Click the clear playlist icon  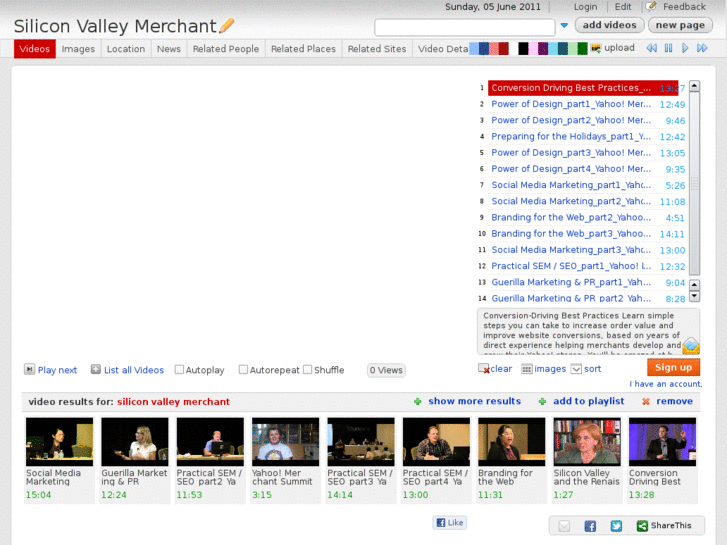pyautogui.click(x=484, y=369)
